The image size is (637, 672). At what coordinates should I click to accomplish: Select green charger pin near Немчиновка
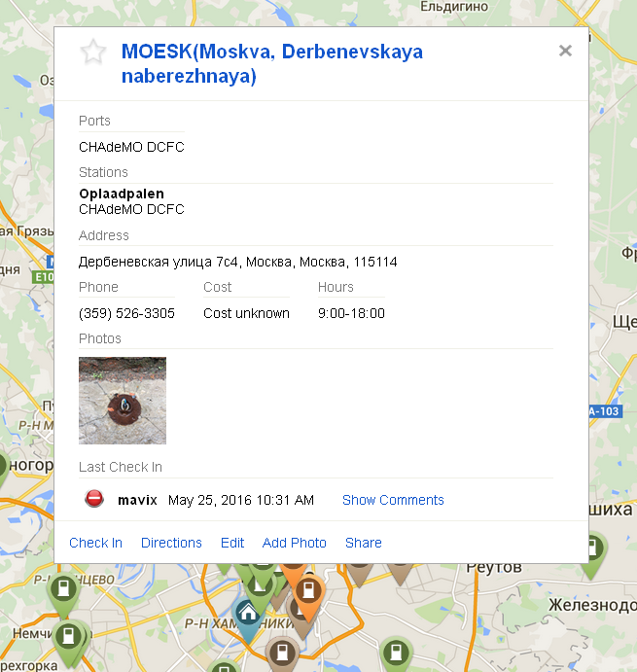click(x=68, y=639)
